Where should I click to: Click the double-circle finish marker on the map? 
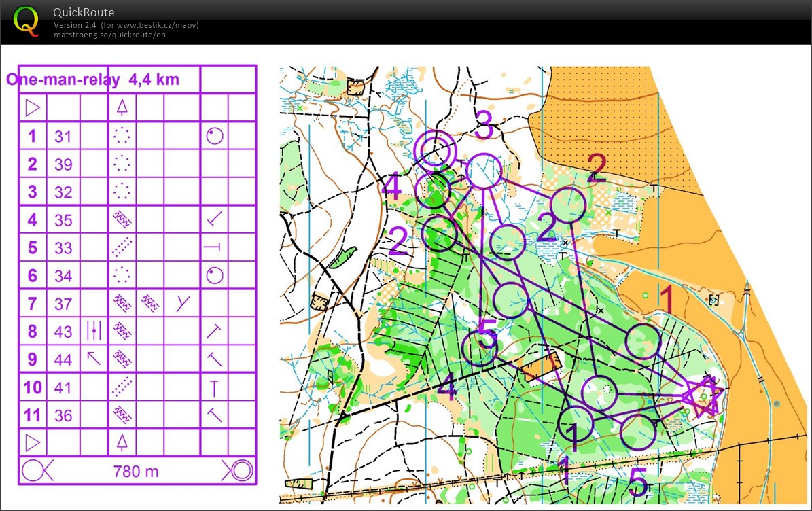point(435,147)
